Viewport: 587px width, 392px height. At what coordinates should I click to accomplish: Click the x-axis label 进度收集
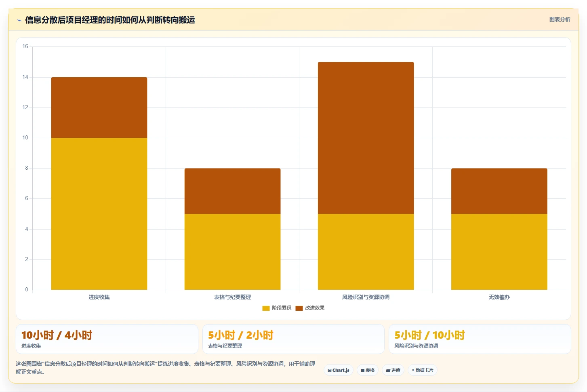pos(99,297)
